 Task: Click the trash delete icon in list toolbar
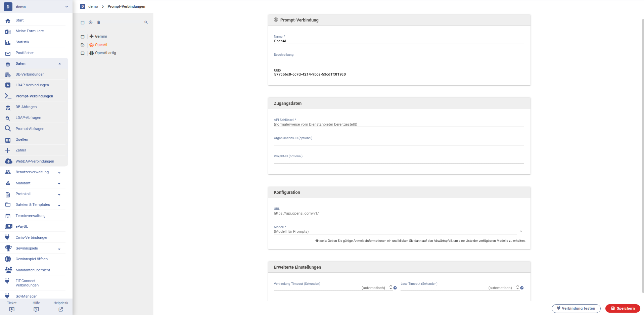click(99, 22)
